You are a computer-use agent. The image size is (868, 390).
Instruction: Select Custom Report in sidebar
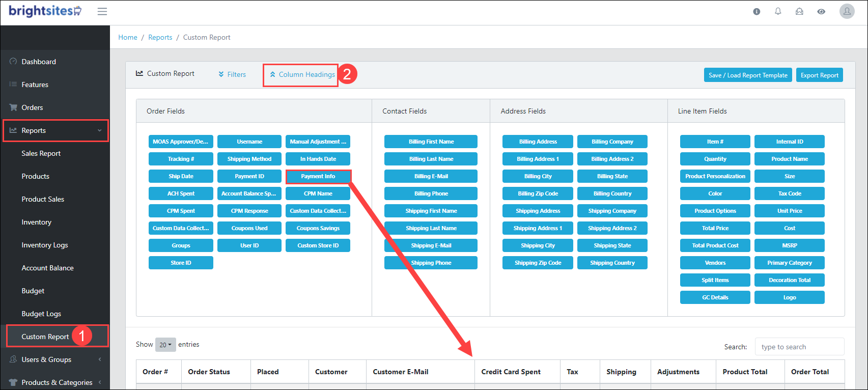tap(45, 337)
